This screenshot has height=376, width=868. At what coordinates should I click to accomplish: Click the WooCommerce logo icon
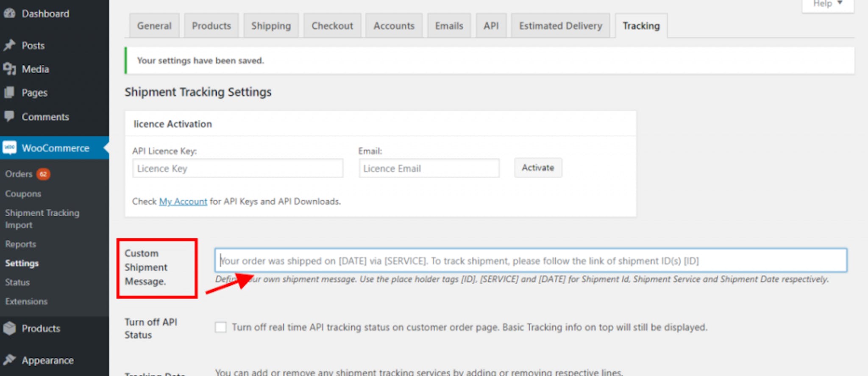[9, 147]
